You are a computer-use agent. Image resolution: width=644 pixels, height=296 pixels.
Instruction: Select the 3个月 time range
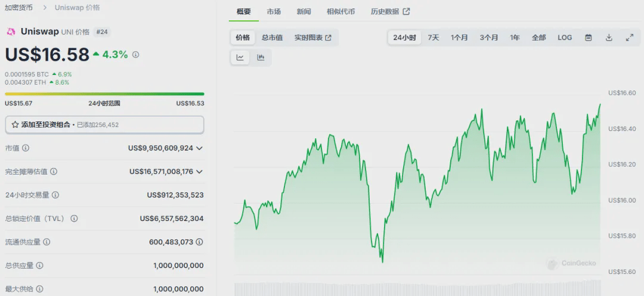[489, 38]
